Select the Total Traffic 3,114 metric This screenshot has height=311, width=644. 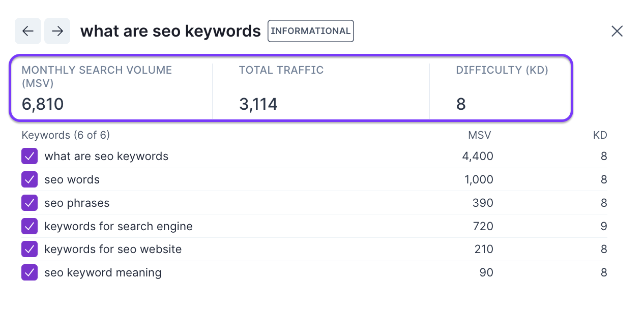pyautogui.click(x=258, y=104)
